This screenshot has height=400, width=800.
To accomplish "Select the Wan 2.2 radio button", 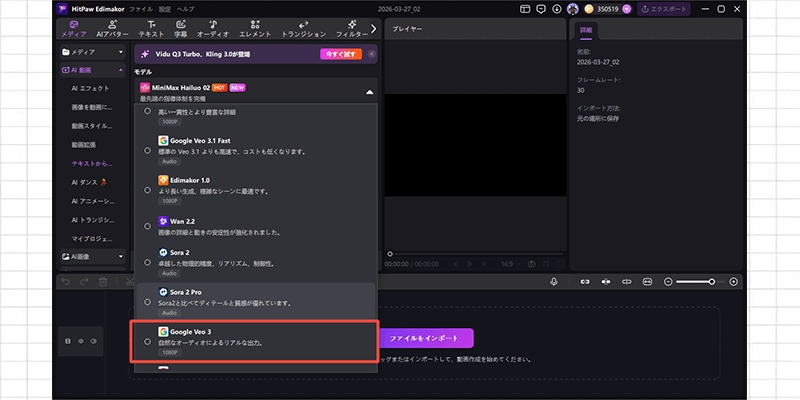I will pyautogui.click(x=147, y=226).
